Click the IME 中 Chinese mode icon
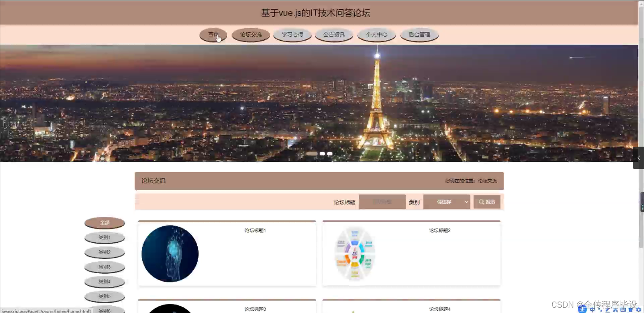 pos(592,310)
